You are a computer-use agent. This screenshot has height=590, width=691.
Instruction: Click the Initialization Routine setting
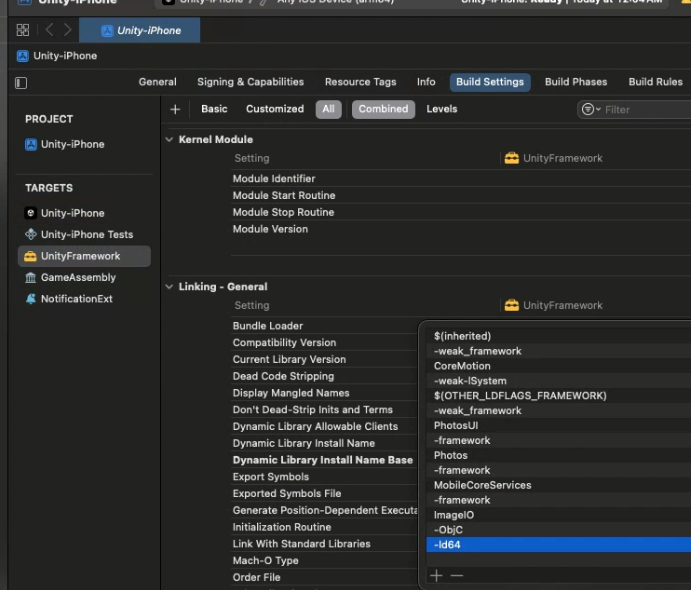(282, 527)
